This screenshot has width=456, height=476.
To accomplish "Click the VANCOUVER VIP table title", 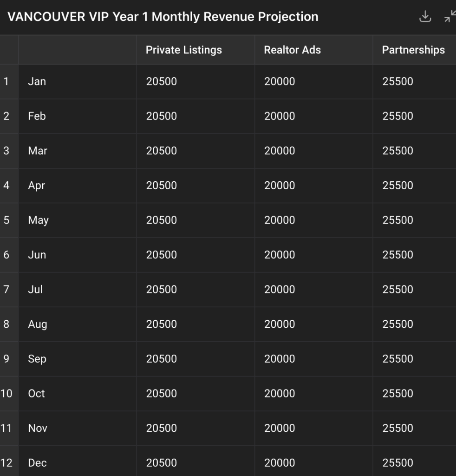I will point(163,17).
